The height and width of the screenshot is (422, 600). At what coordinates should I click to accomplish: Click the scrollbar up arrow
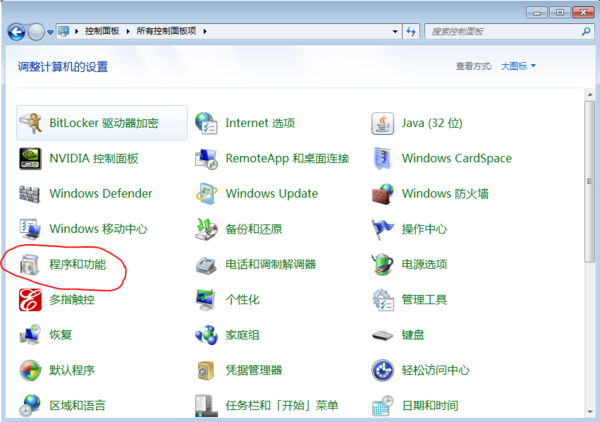pos(590,94)
